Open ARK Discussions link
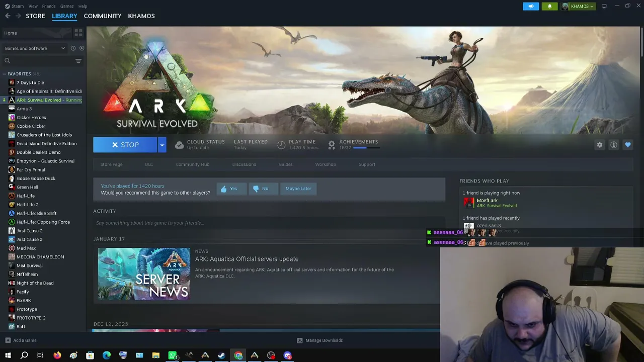Image resolution: width=644 pixels, height=362 pixels. tap(244, 164)
